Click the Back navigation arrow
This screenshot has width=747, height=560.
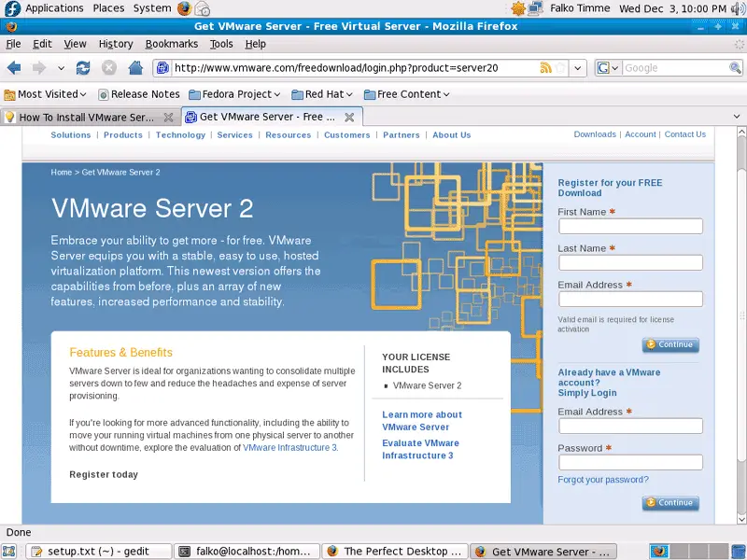pyautogui.click(x=14, y=68)
